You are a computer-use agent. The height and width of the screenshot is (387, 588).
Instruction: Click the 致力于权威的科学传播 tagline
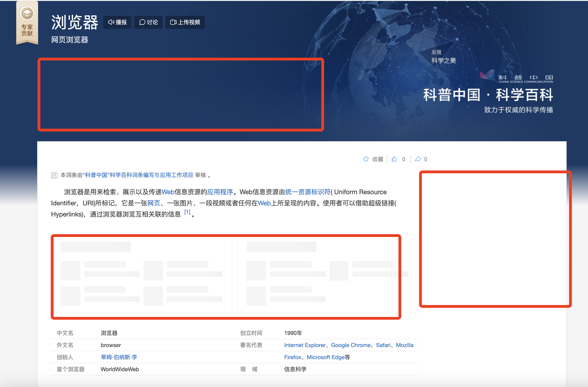pyautogui.click(x=518, y=110)
